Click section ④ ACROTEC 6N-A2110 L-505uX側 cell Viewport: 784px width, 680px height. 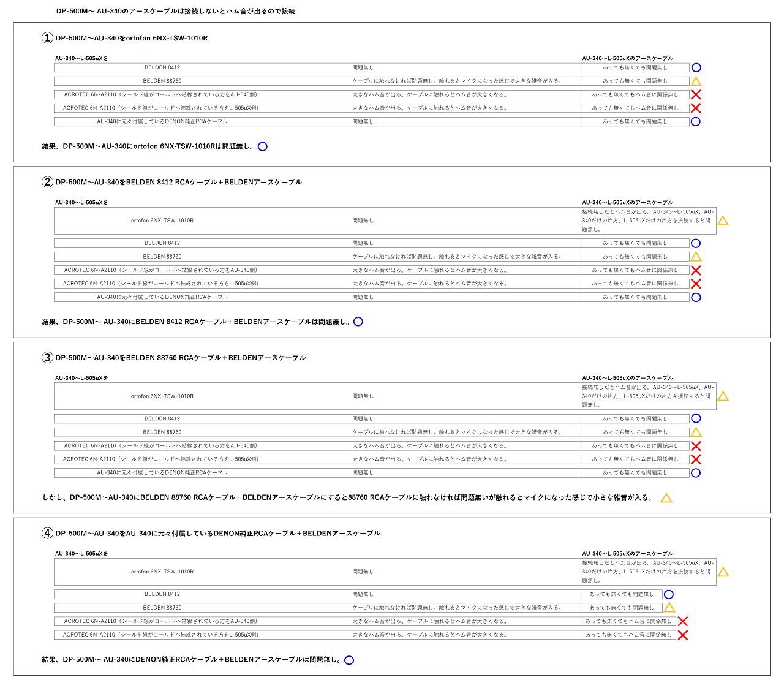(x=160, y=635)
